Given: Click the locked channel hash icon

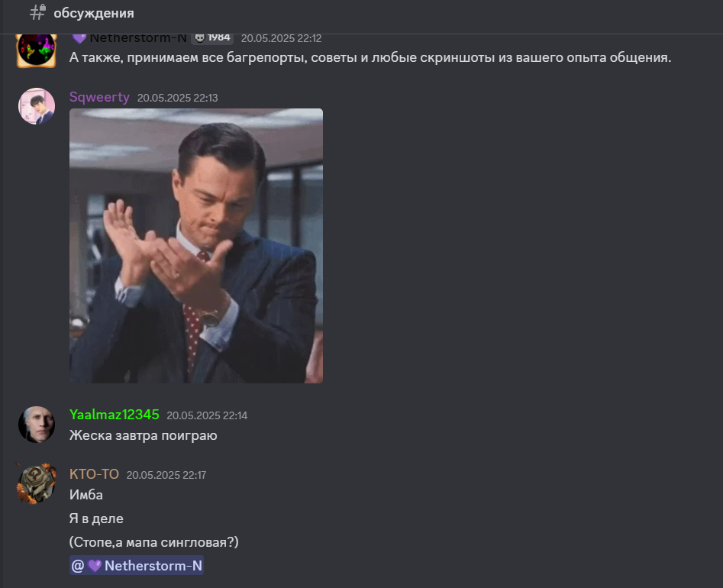Looking at the screenshot, I should (38, 12).
